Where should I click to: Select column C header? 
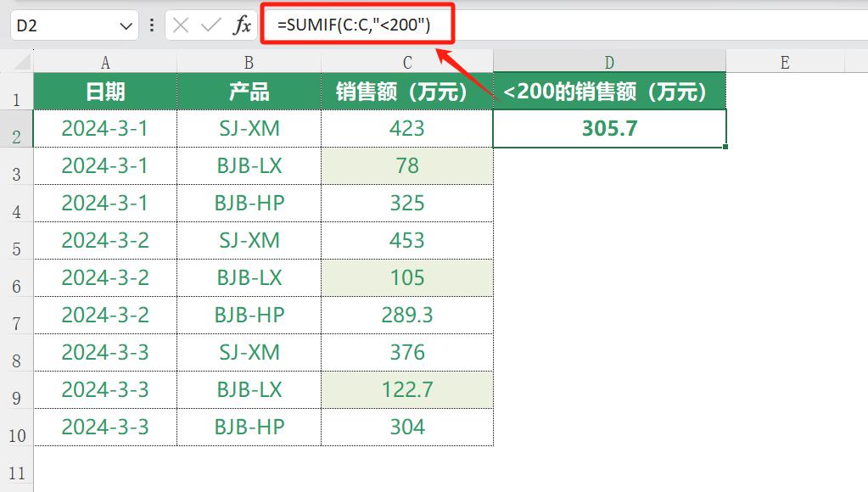pos(407,62)
